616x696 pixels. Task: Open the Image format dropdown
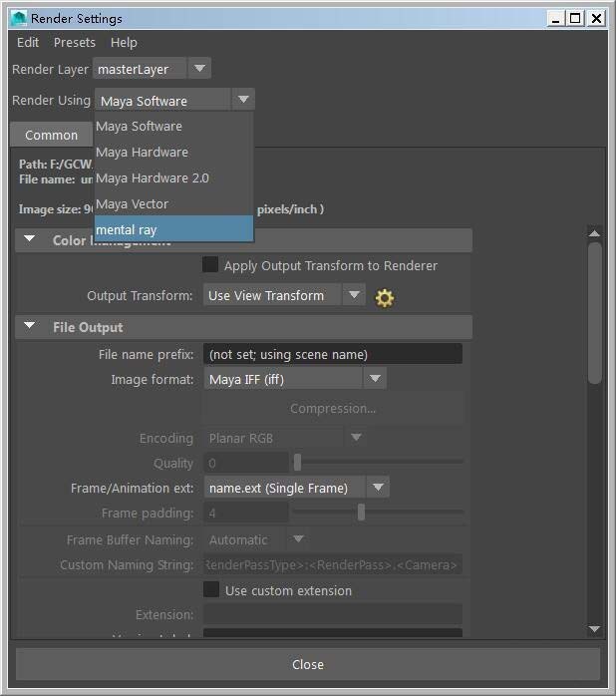click(x=295, y=379)
